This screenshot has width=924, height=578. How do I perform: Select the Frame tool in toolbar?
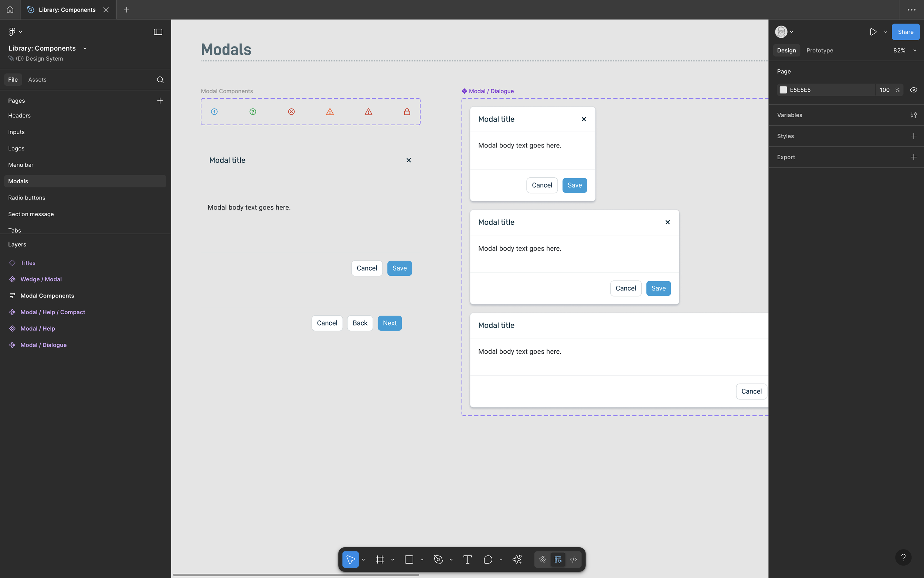tap(380, 560)
